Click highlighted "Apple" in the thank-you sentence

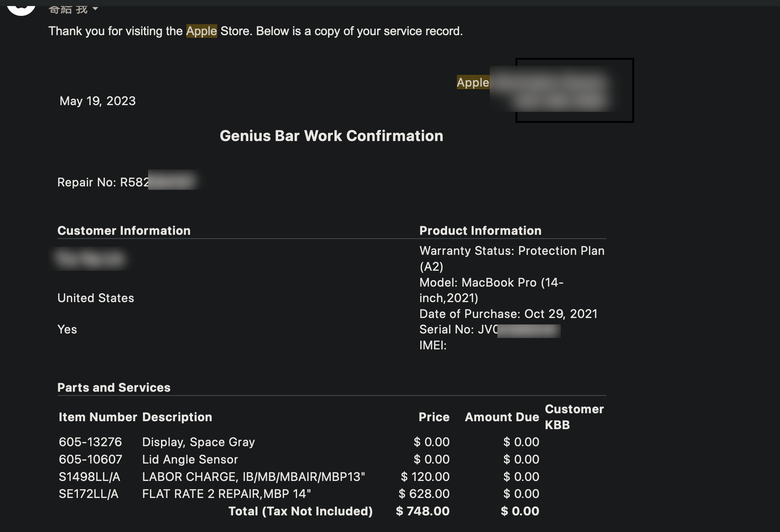click(x=201, y=31)
